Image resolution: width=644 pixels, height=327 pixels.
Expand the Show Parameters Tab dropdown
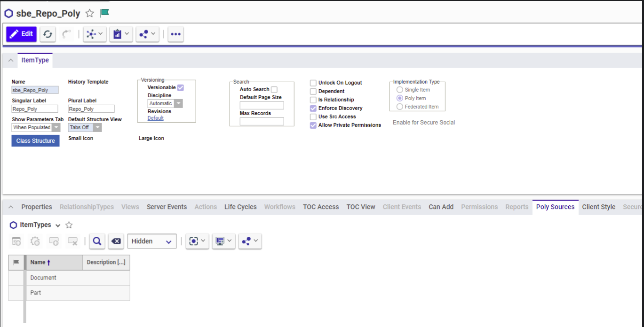pyautogui.click(x=56, y=127)
